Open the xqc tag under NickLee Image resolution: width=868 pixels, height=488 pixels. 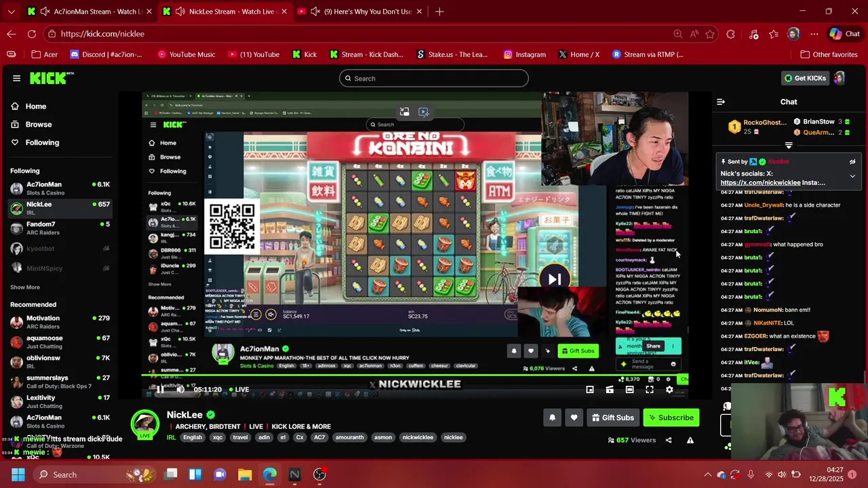tap(218, 437)
